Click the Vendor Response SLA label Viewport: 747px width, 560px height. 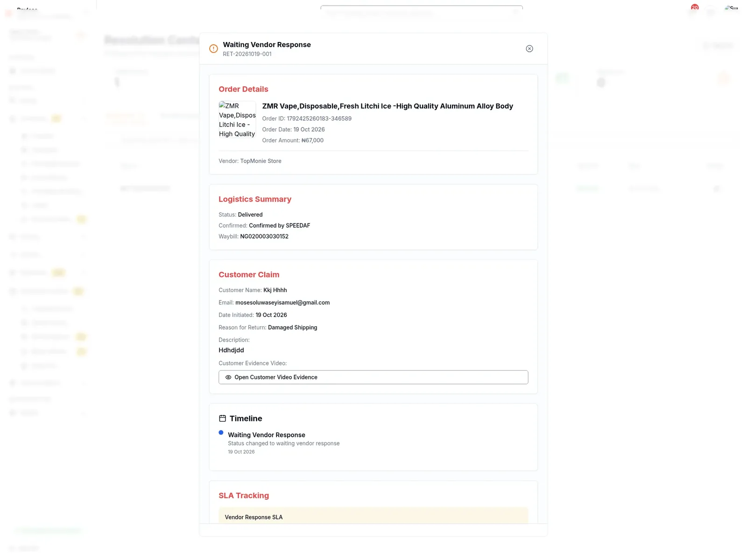254,517
